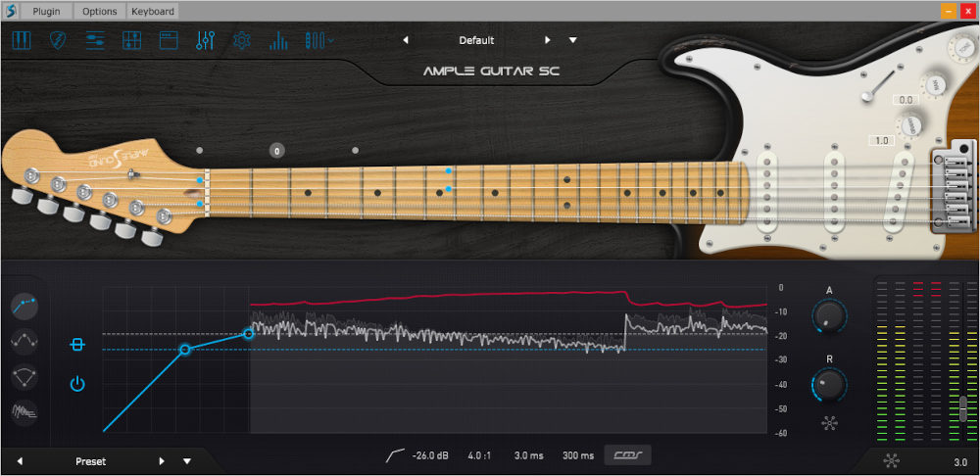Toggle the compressor power button
Screen dimensions: 980x476
coord(76,384)
